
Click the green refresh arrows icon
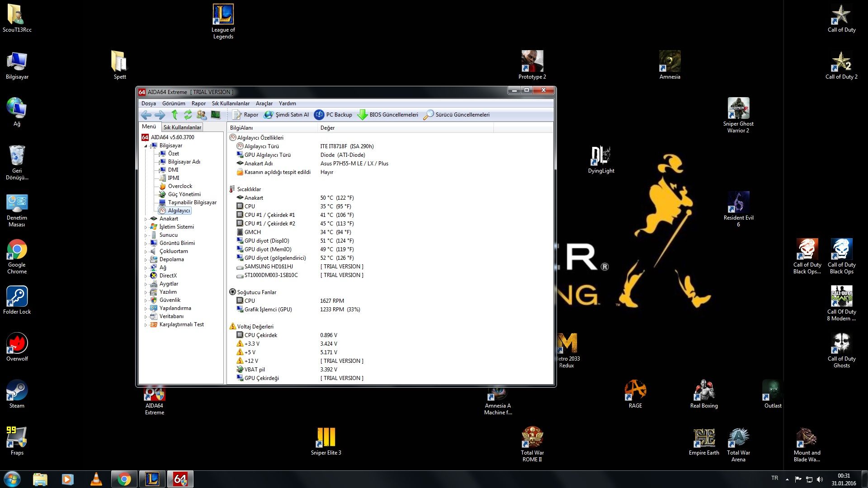(x=188, y=115)
